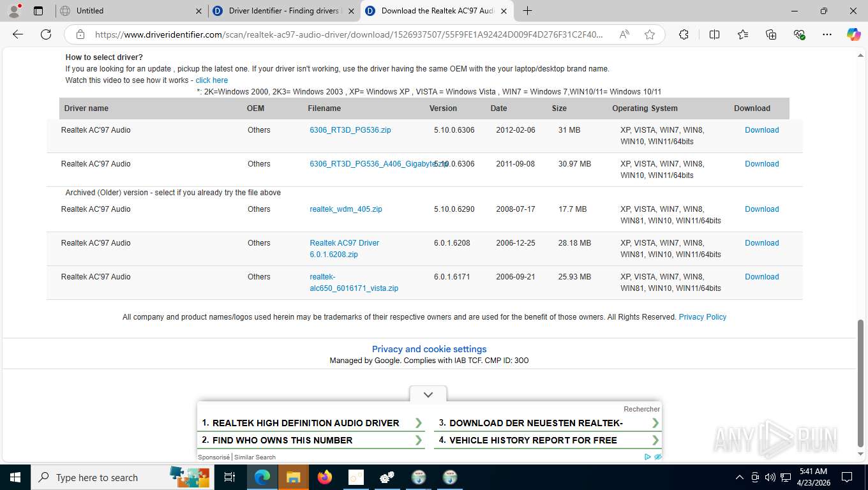Download the 28.18 MB driver
Viewport: 868px width, 490px height.
(762, 243)
